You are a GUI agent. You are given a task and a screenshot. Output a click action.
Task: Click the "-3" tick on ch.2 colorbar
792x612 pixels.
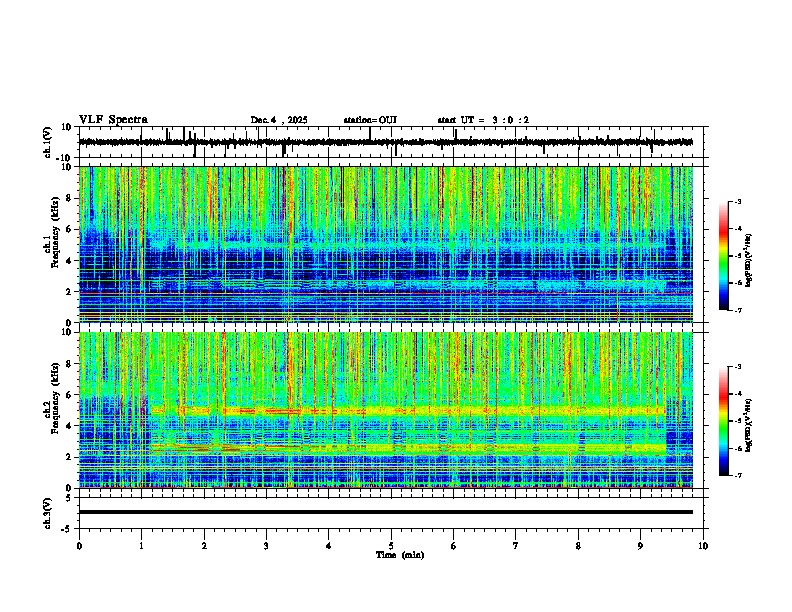click(x=737, y=367)
